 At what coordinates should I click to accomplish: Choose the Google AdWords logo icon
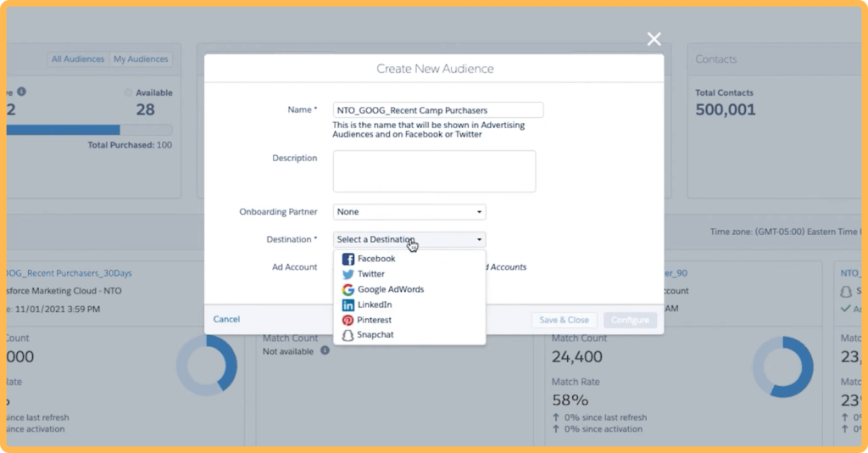click(348, 289)
